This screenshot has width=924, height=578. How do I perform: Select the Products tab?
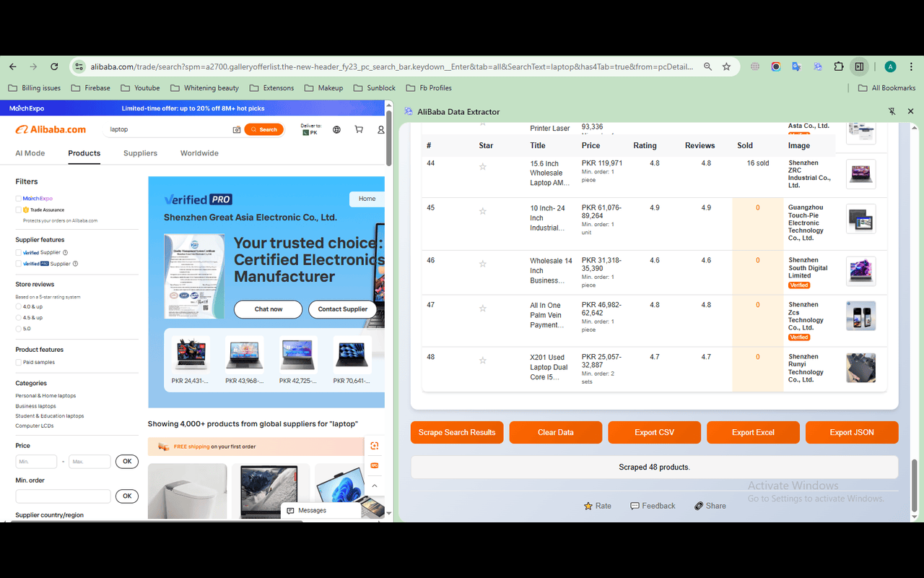click(84, 153)
